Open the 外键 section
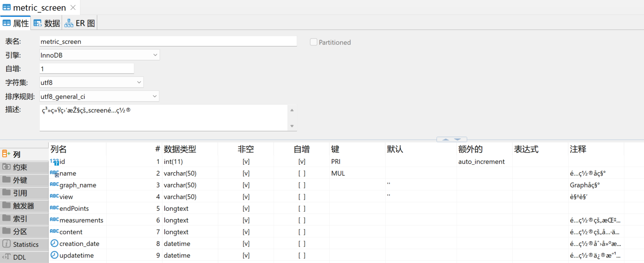Screen dimensions: 644x263 (24, 180)
